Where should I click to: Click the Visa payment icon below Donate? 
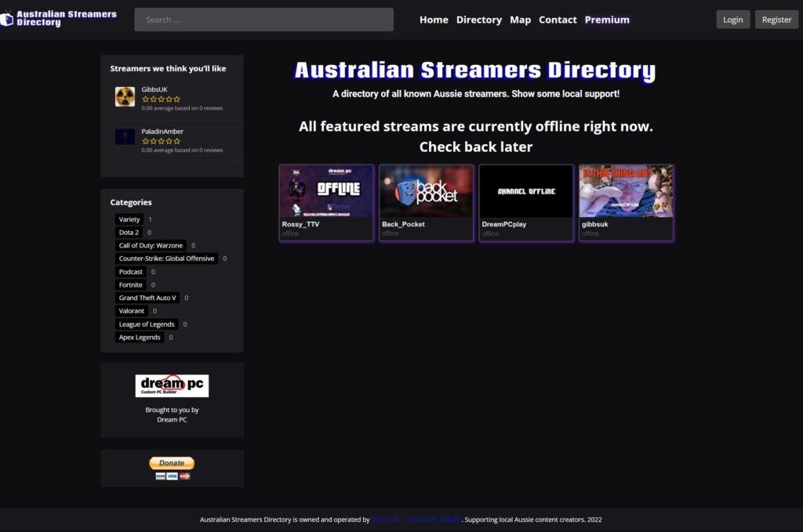[172, 476]
